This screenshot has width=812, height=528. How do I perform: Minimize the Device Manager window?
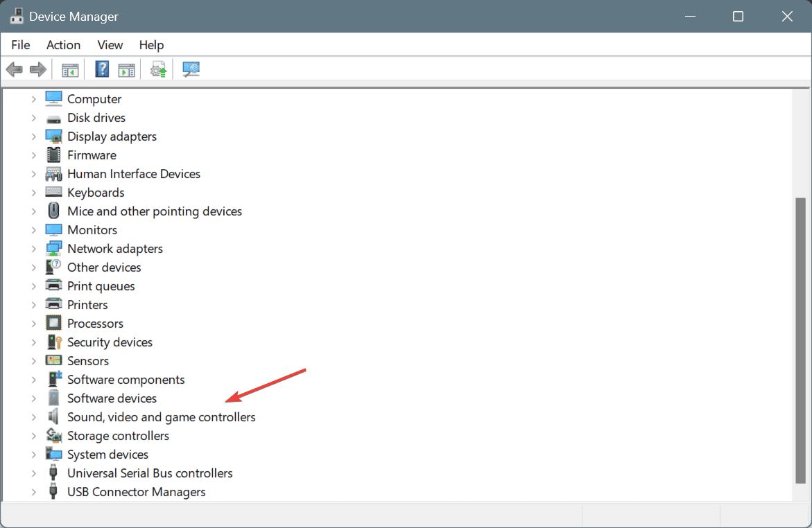tap(690, 17)
